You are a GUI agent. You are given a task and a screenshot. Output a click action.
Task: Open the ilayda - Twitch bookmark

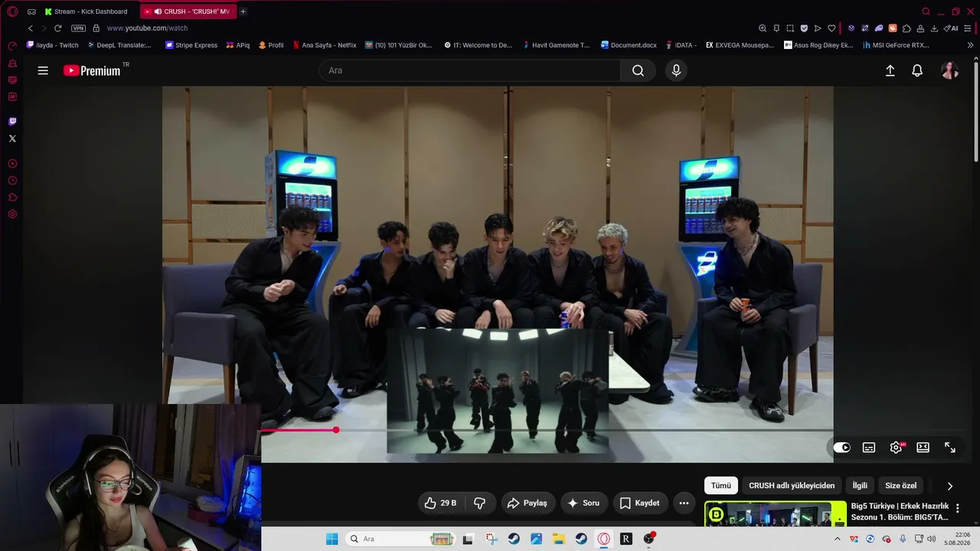tap(53, 45)
